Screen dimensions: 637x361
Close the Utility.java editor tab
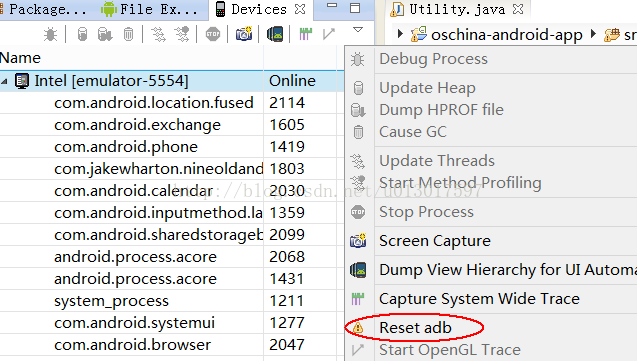[518, 9]
